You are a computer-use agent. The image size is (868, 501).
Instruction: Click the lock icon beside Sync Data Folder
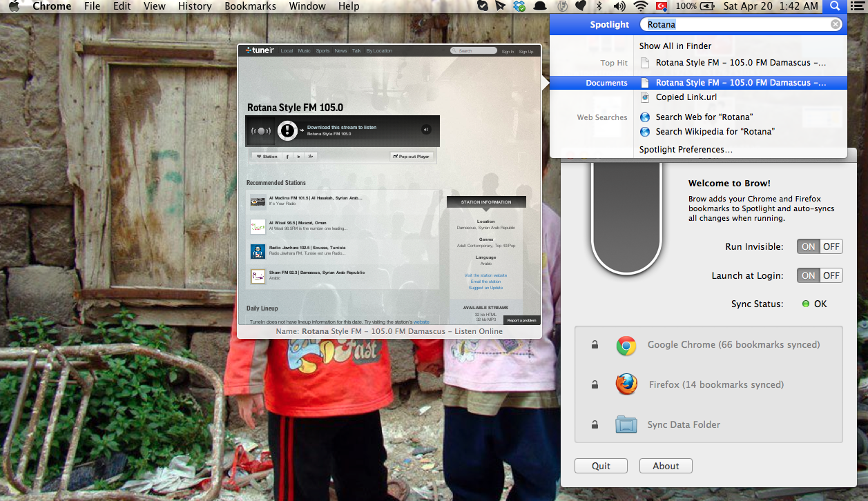point(595,424)
